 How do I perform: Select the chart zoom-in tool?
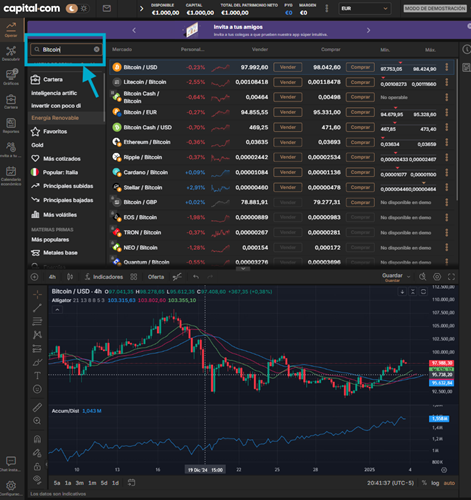click(x=37, y=421)
